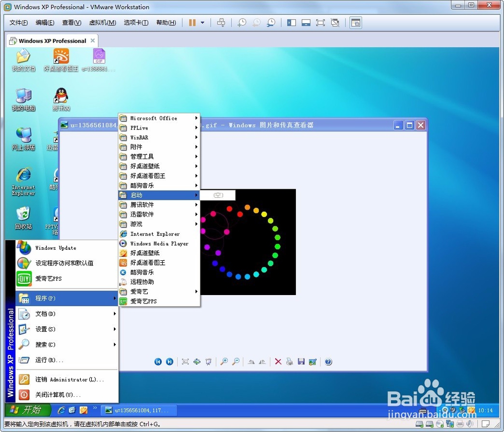The image size is (504, 432).
Task: Rotate the image clockwise
Action: 251,362
